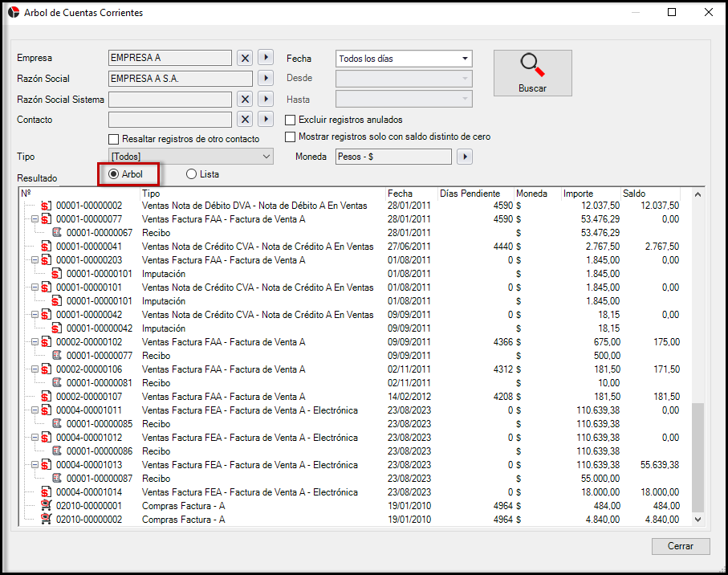
Task: Select invoice icon for 00001-00000203
Action: coord(46,260)
